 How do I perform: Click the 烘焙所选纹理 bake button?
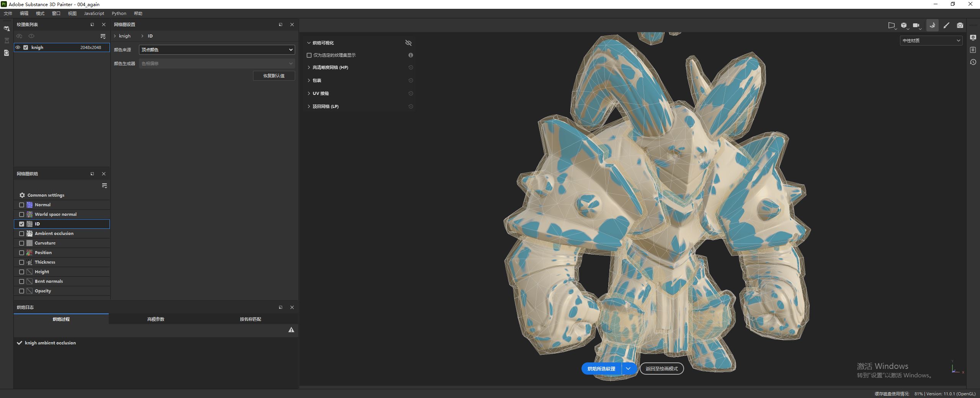click(601, 369)
